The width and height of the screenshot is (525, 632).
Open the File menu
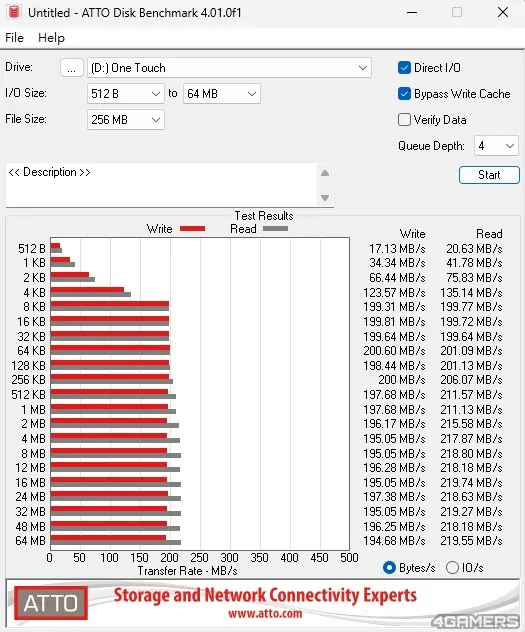(x=15, y=38)
